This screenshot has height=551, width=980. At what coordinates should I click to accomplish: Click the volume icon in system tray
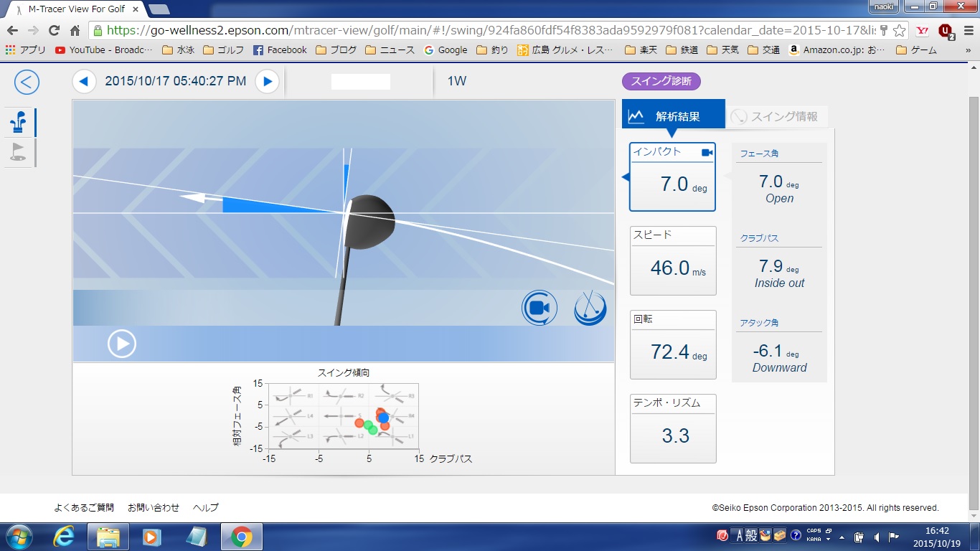point(876,536)
